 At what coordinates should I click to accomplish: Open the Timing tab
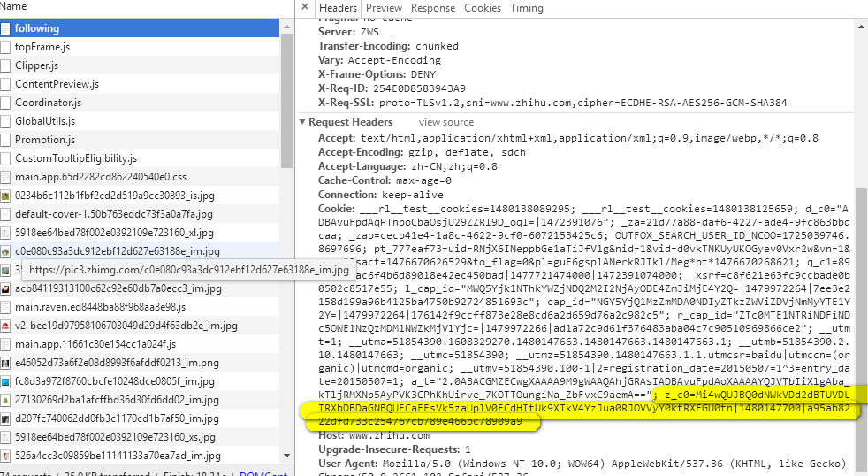(527, 8)
